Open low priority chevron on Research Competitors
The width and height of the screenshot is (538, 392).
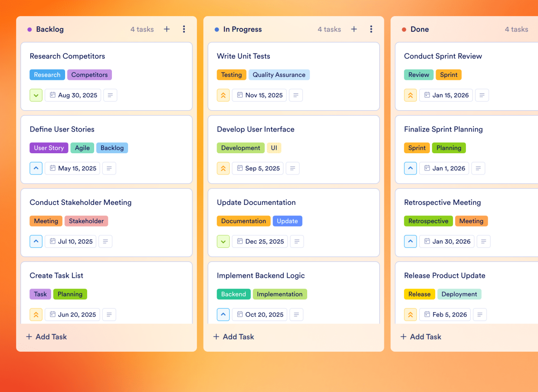point(36,95)
